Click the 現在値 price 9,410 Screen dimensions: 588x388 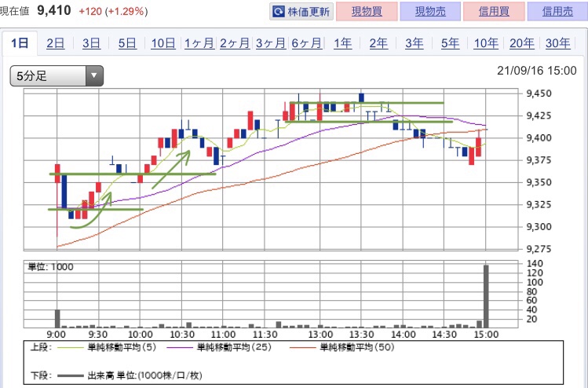(54, 10)
